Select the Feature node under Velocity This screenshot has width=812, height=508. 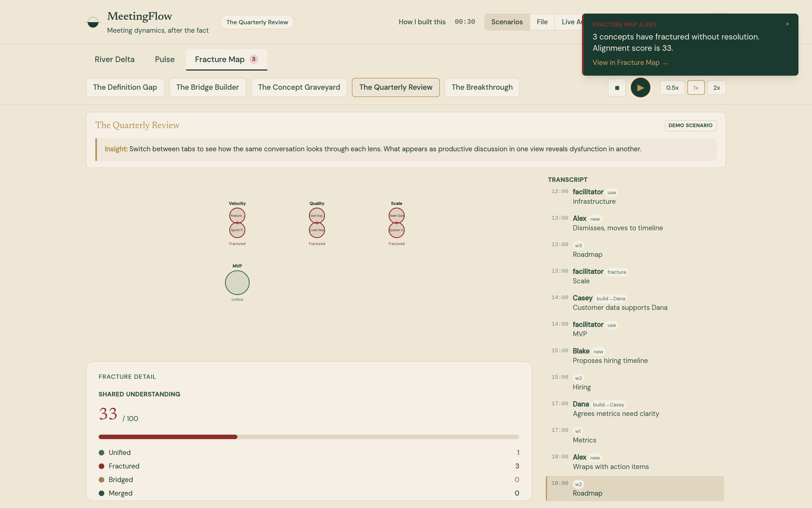tap(237, 216)
